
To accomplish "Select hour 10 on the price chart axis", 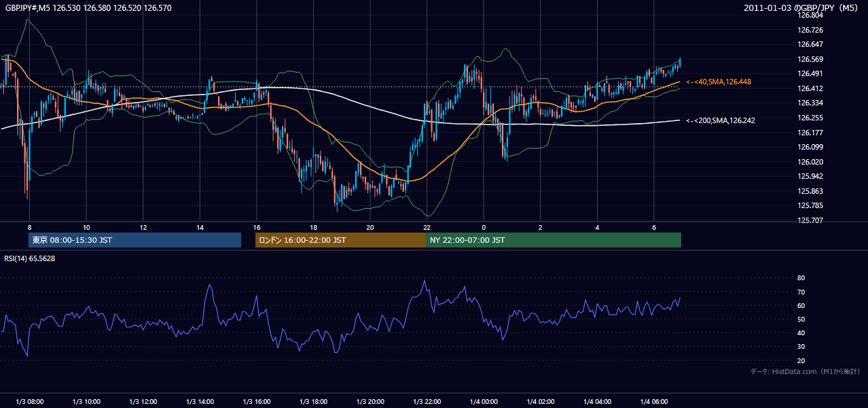I will click(86, 227).
